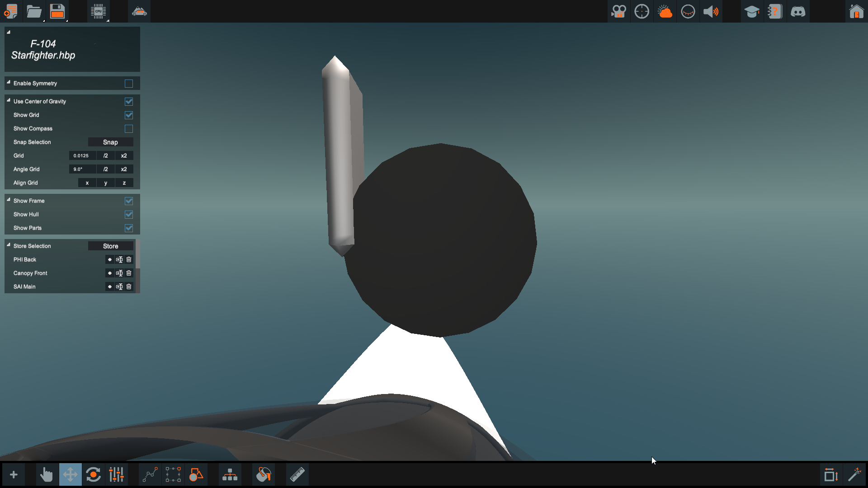Toggle the Enable Symmetry checkbox
The image size is (868, 488).
point(129,84)
